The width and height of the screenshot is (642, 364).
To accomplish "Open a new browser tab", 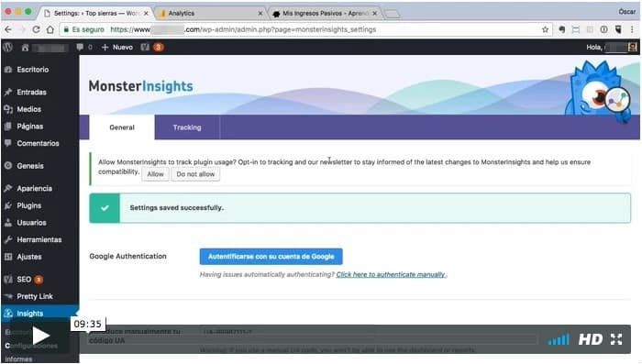I will (393, 14).
